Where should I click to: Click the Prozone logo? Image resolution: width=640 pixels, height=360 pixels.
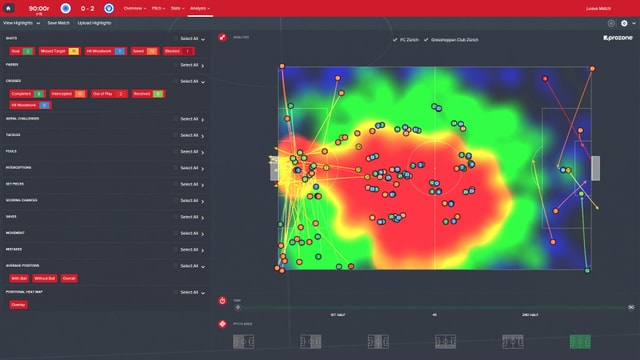618,38
